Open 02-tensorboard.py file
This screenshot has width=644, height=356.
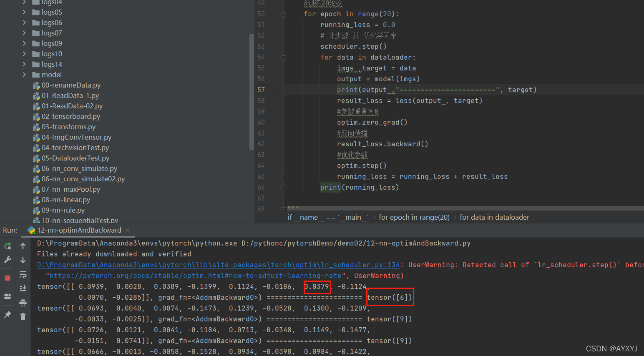(x=71, y=116)
